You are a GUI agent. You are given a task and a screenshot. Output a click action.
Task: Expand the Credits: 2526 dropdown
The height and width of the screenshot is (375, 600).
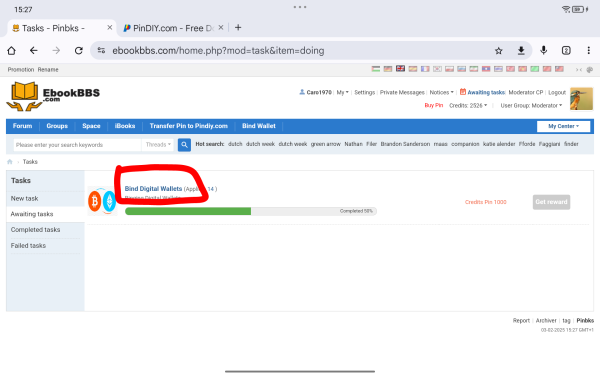pos(468,105)
